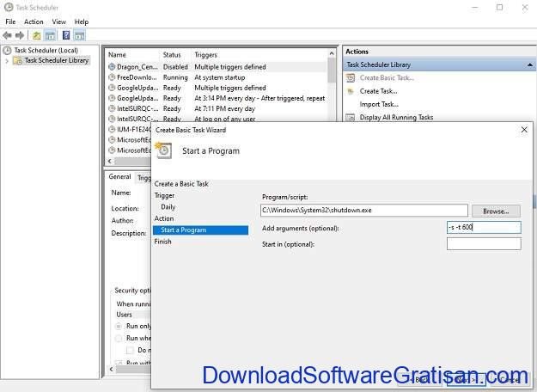Click Create Basic Task... in Actions pane
Screen dimensions: 537x392
tap(387, 77)
